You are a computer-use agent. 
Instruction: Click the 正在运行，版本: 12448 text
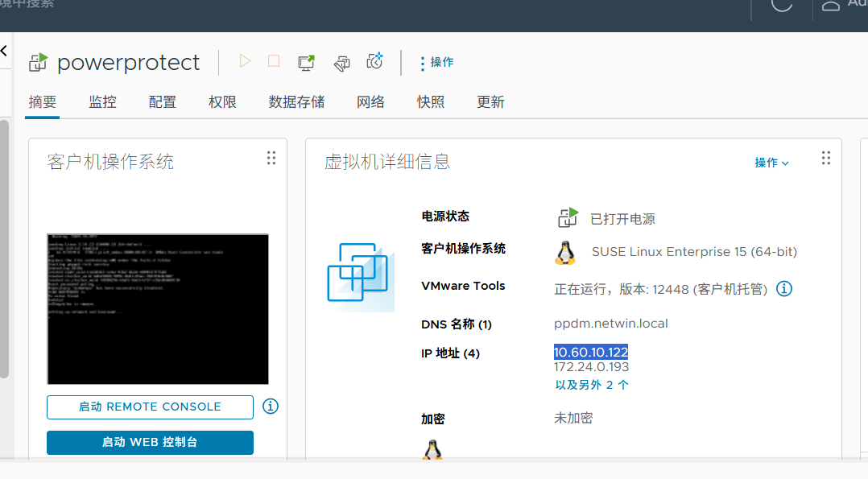661,289
